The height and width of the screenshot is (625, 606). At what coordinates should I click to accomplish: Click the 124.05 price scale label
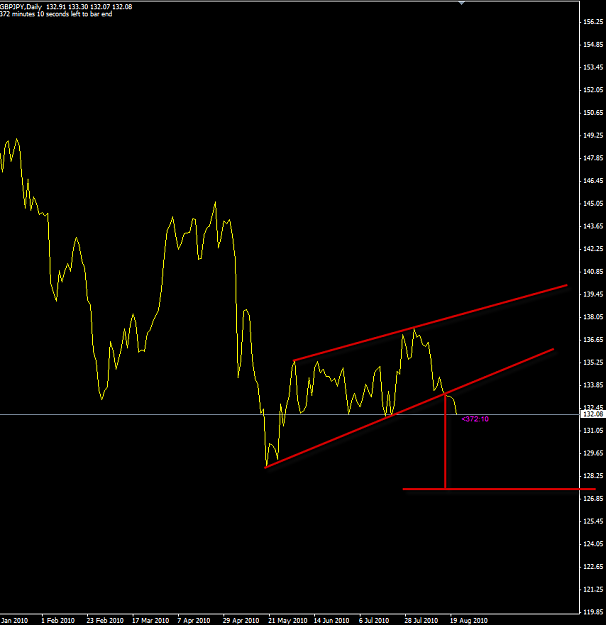tap(593, 544)
